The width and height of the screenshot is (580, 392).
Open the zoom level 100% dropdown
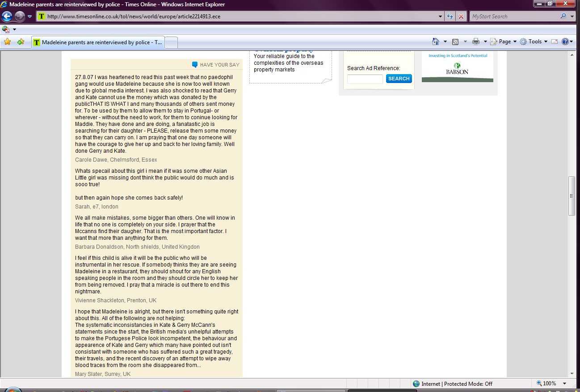[565, 384]
